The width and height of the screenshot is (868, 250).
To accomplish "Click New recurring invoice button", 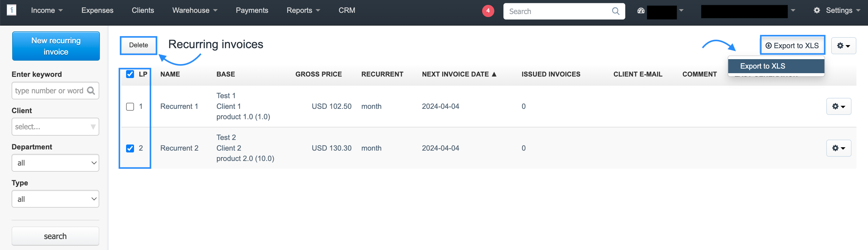I will click(x=56, y=46).
